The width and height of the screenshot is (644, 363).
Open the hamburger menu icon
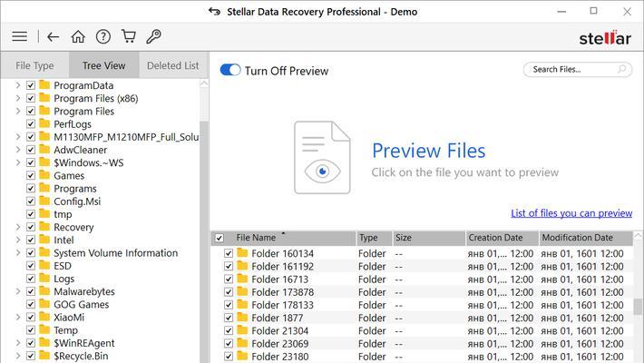pyautogui.click(x=19, y=36)
